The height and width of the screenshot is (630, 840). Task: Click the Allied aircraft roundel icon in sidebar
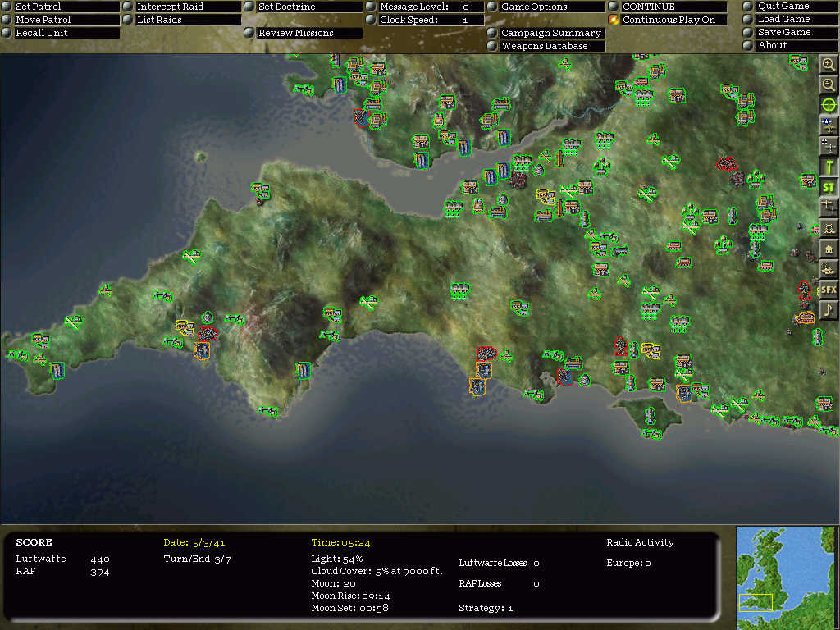[x=829, y=126]
